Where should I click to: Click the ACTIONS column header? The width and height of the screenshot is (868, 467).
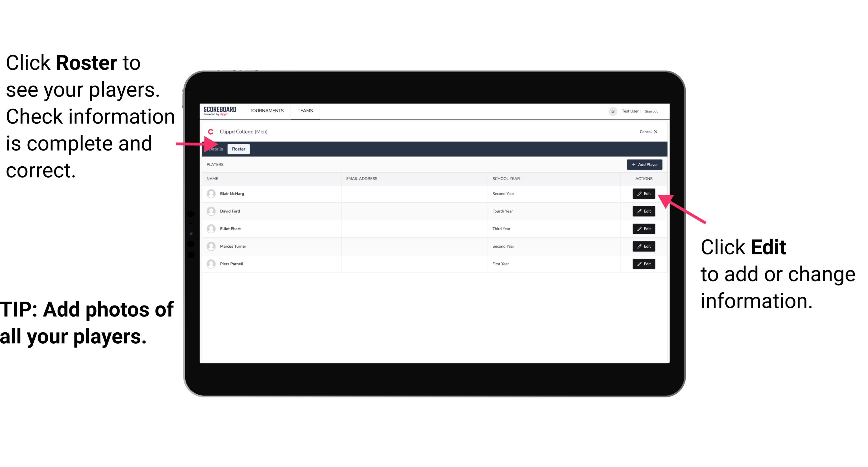[643, 178]
